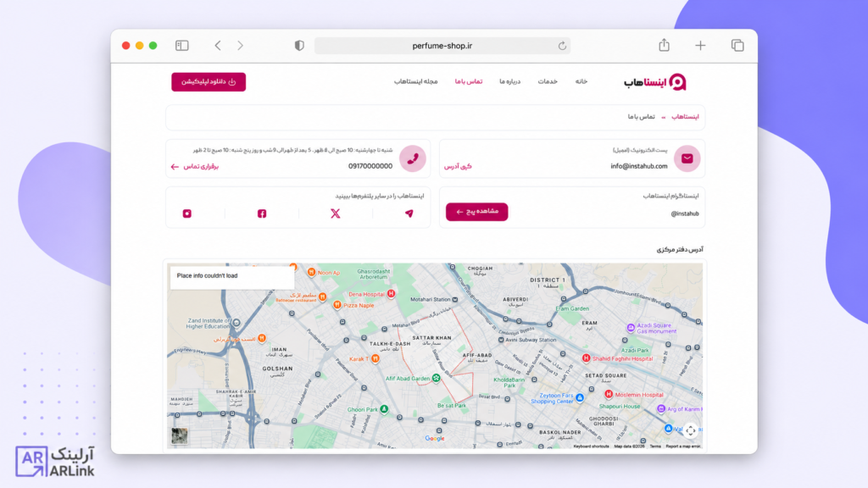Go forward with the right arrow
The height and width of the screenshot is (488, 868).
click(240, 46)
